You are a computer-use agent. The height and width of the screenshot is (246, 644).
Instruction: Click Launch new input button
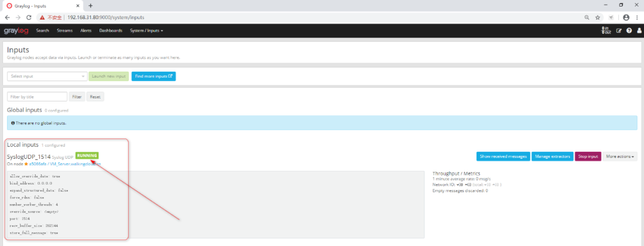(x=109, y=76)
